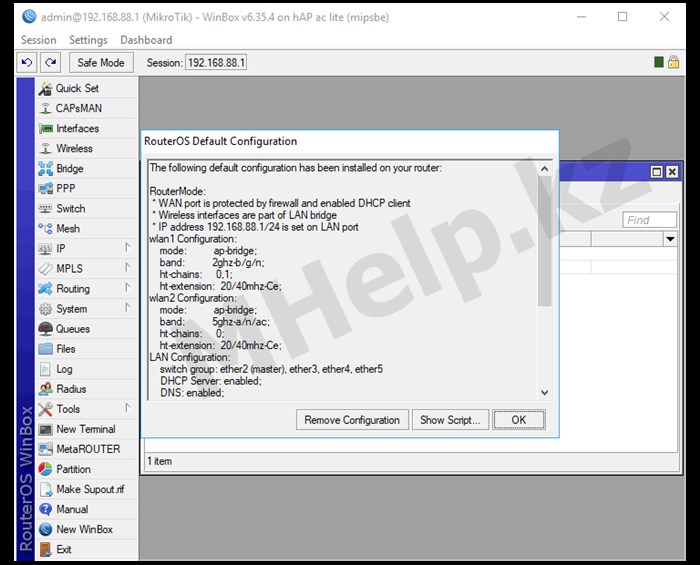Screen dimensions: 700x565
Task: Click the 'LAN Configuration:' line
Action: pos(190,357)
